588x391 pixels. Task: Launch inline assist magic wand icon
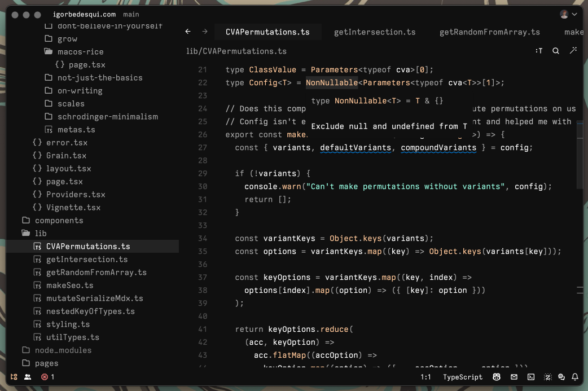[x=573, y=50]
